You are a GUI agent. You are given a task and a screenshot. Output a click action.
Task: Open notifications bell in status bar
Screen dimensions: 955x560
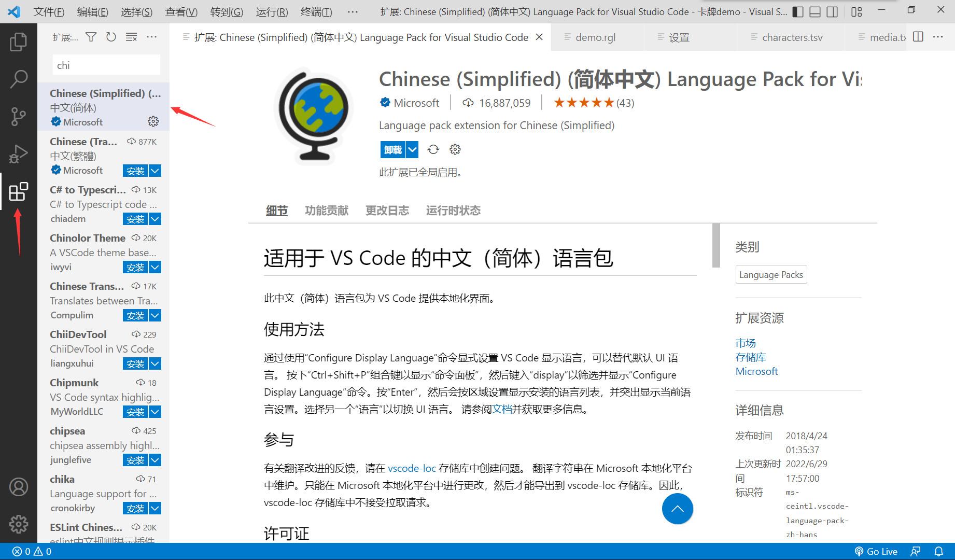click(x=938, y=551)
